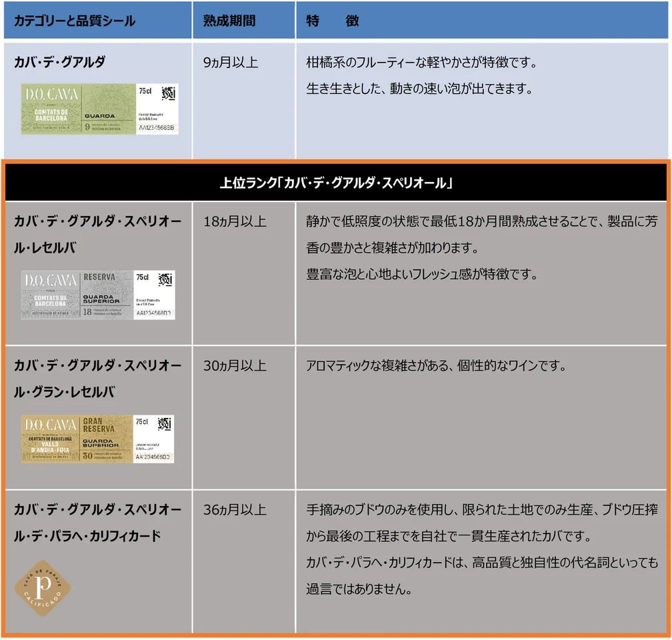The width and height of the screenshot is (672, 640).
Task: Select the gold Gran Reserva seal image
Action: [97, 439]
